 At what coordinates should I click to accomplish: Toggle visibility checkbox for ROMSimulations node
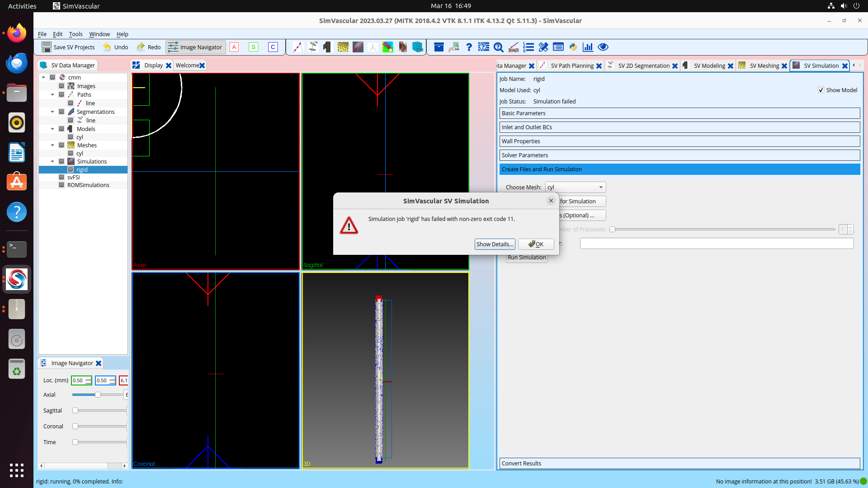pos(61,185)
